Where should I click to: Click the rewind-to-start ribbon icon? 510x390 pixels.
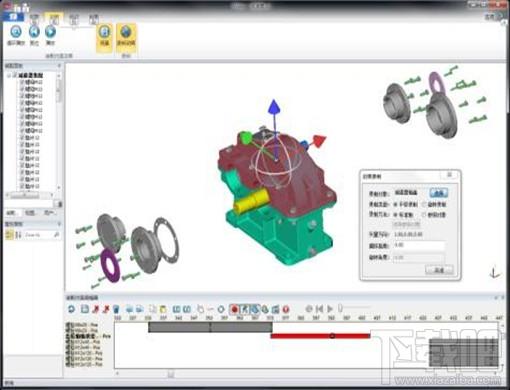tap(34, 32)
